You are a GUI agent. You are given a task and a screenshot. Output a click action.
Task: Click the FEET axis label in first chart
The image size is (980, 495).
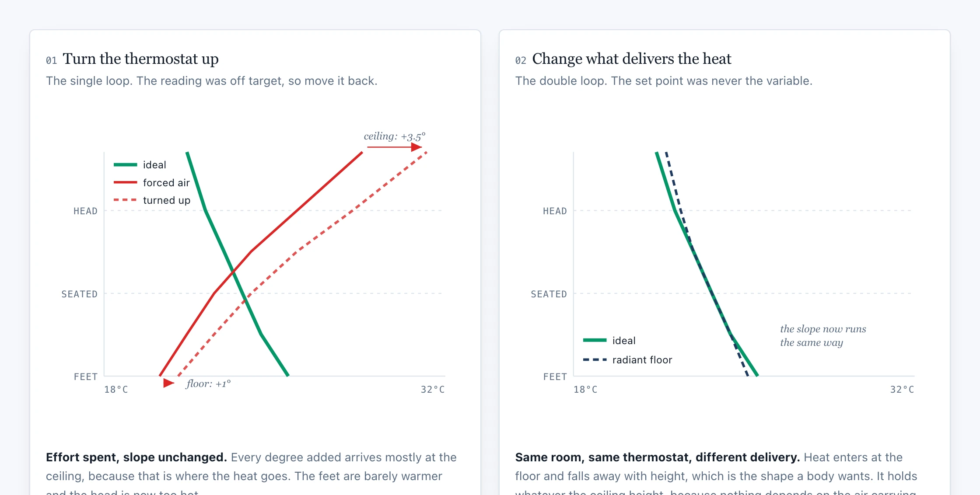tap(86, 377)
